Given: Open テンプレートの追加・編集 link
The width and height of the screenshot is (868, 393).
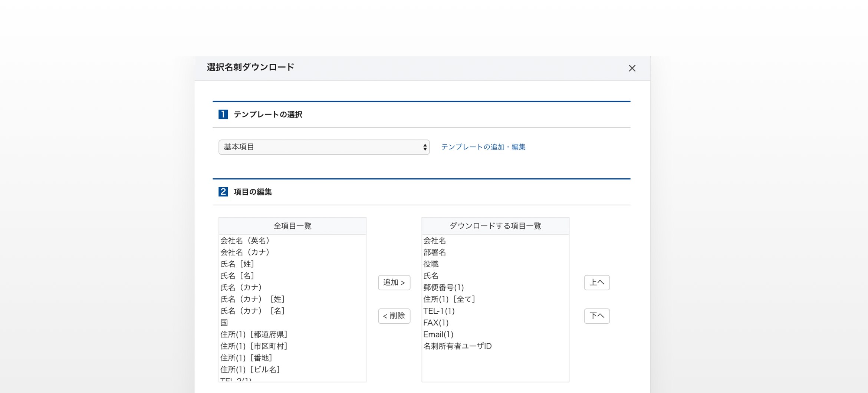Looking at the screenshot, I should pos(483,147).
